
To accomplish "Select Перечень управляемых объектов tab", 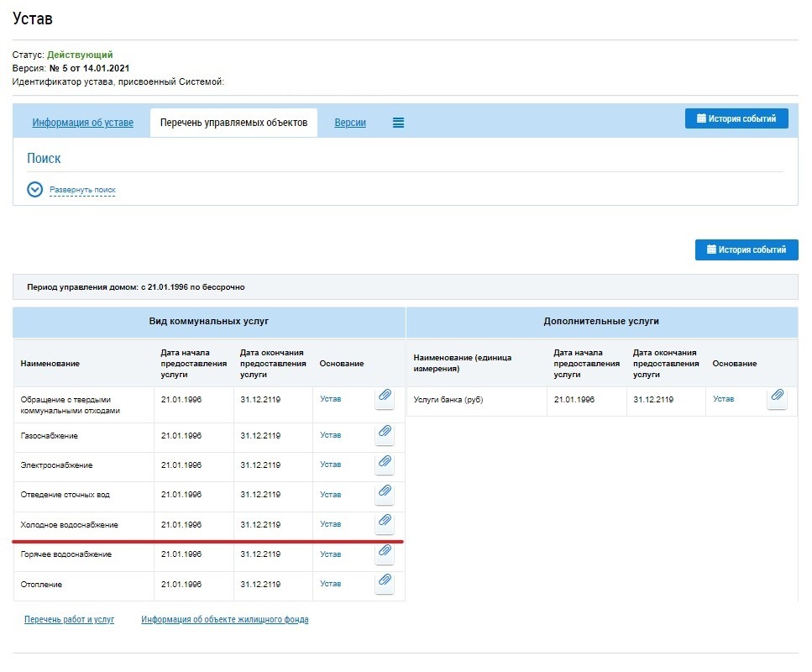I will point(233,123).
